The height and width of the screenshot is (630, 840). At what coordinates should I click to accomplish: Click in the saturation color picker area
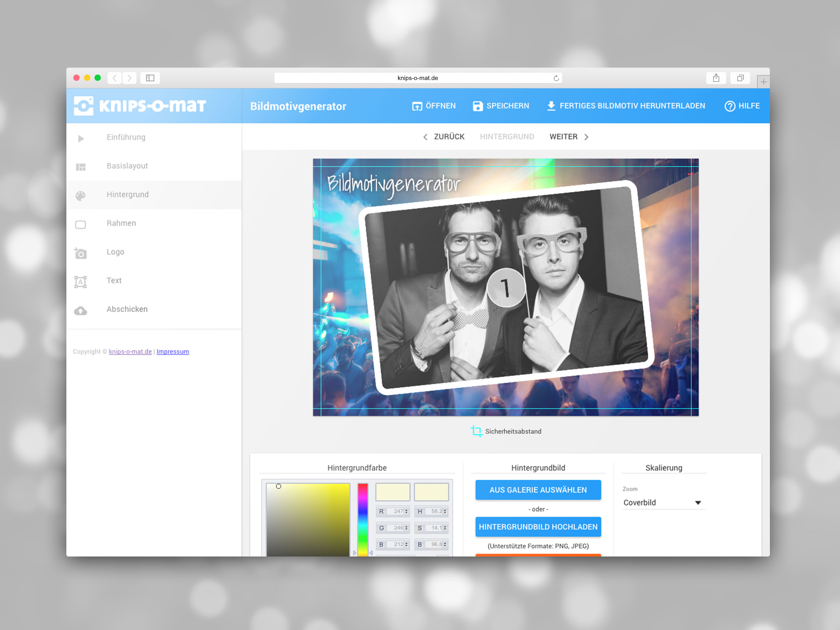click(308, 520)
